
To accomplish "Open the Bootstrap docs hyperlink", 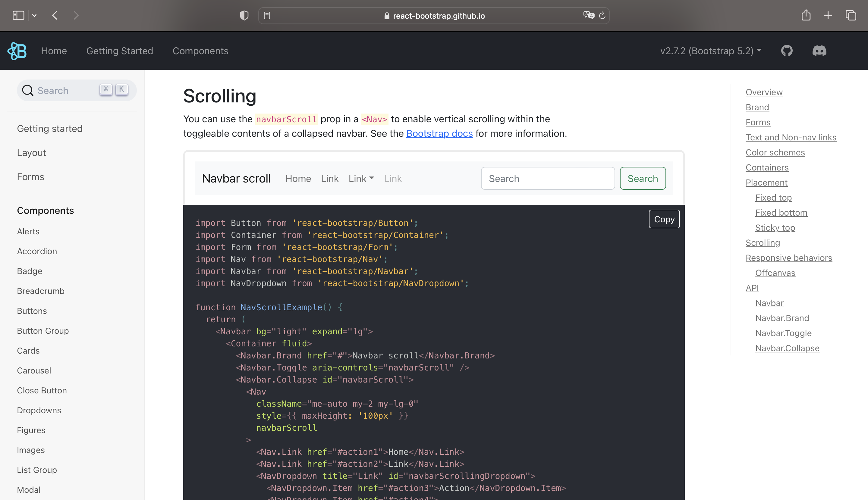I will pos(439,133).
